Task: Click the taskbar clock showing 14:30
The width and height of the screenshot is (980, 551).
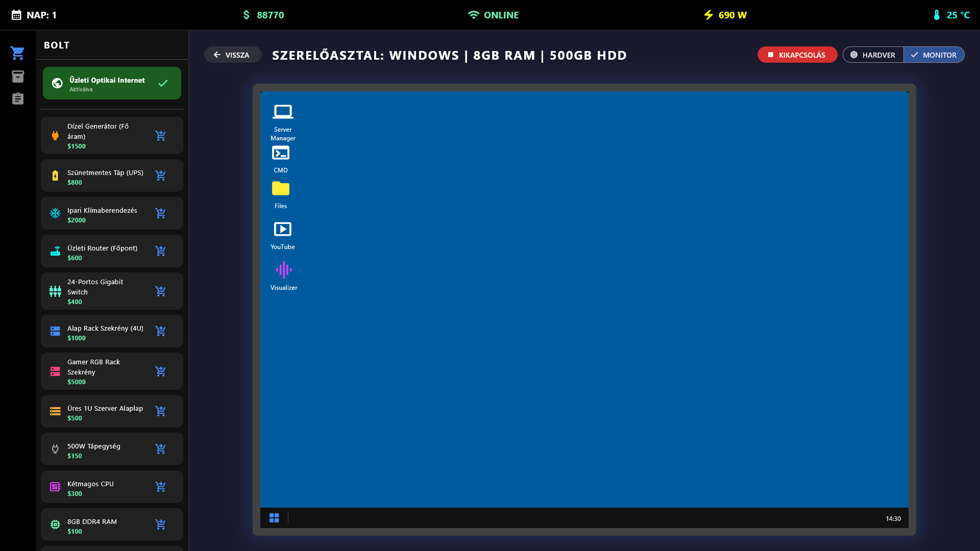Action: tap(893, 518)
